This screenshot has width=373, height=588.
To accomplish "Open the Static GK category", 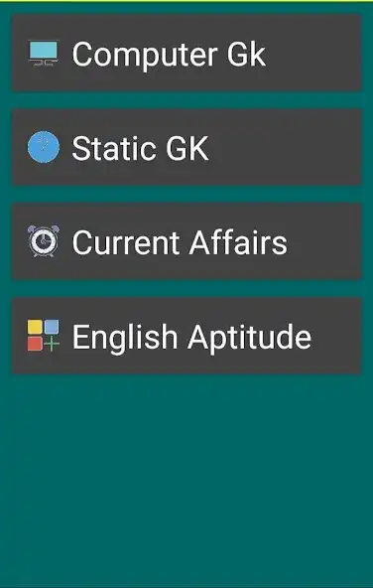I will click(x=186, y=147).
